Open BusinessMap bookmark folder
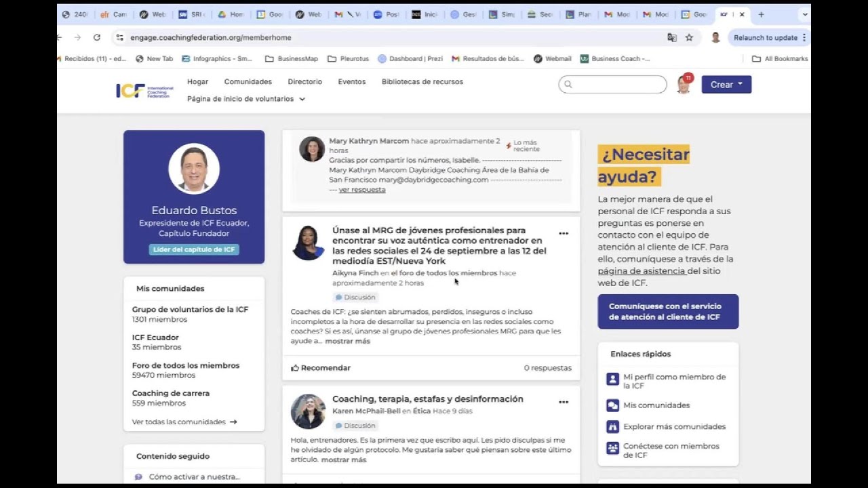This screenshot has height=488, width=868. click(x=292, y=59)
